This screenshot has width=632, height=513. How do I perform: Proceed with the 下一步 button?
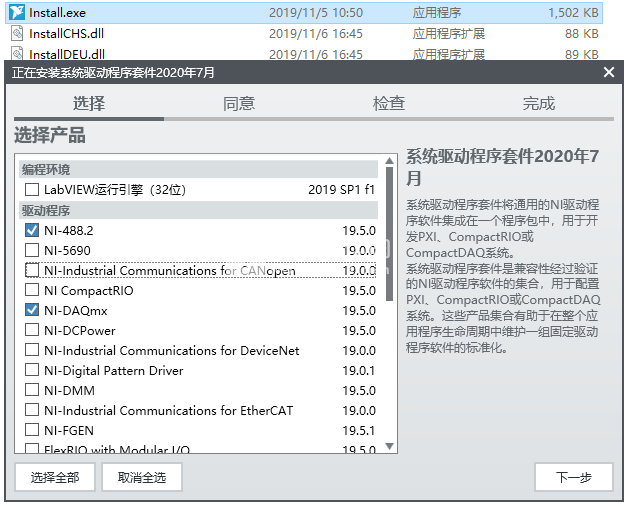(x=574, y=477)
